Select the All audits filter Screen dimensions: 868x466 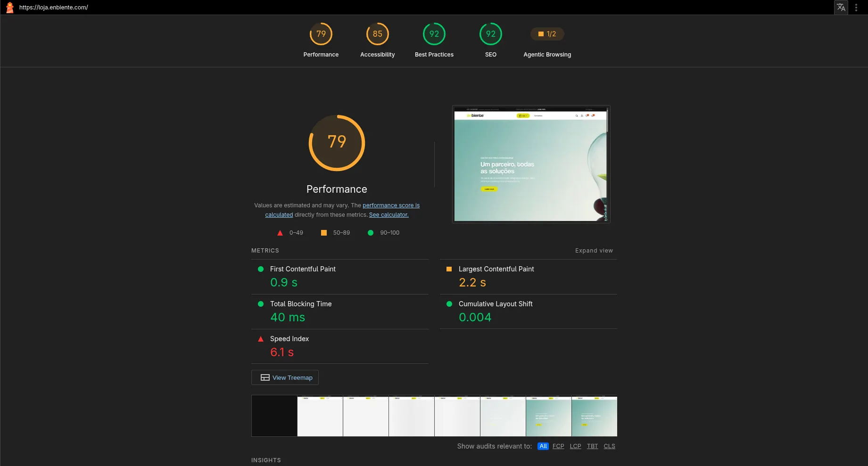[x=543, y=446]
